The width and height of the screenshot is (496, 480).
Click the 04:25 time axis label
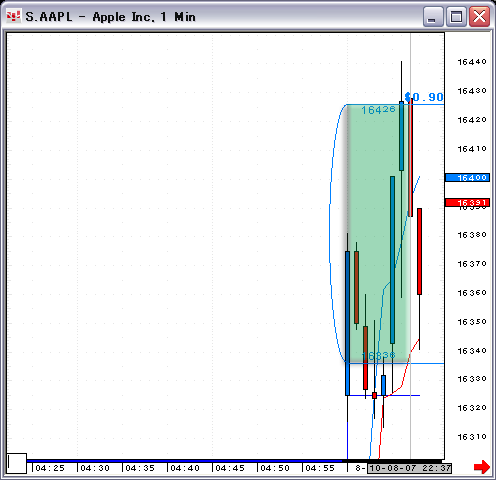click(50, 468)
